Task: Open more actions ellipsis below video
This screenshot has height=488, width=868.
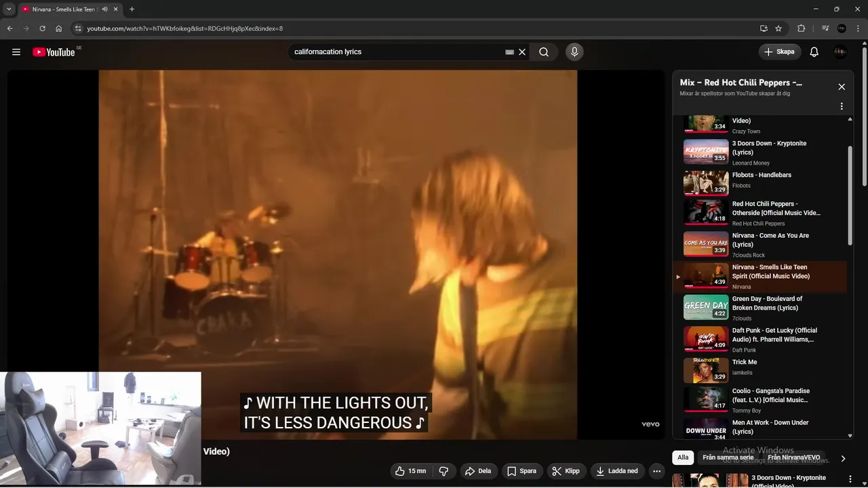Action: (x=656, y=471)
